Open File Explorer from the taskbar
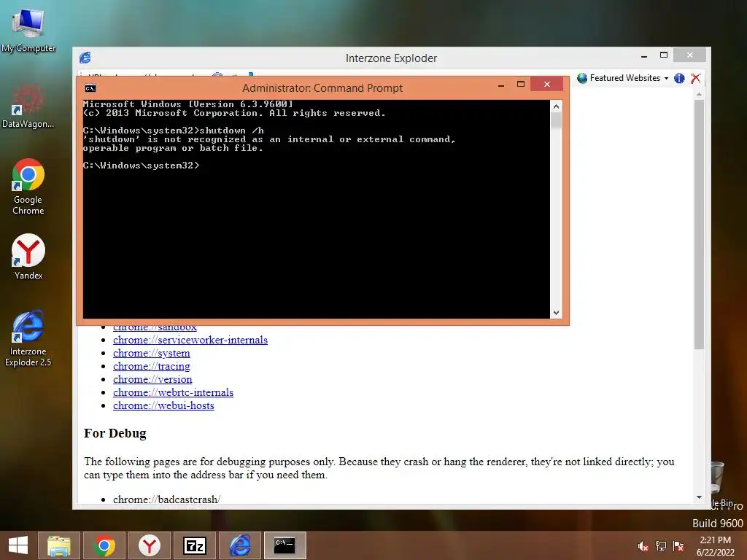 [59, 545]
